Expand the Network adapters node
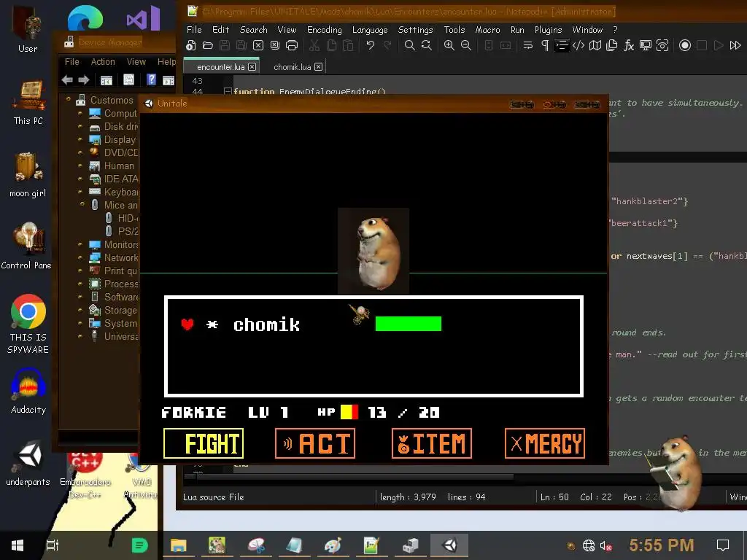 click(80, 257)
